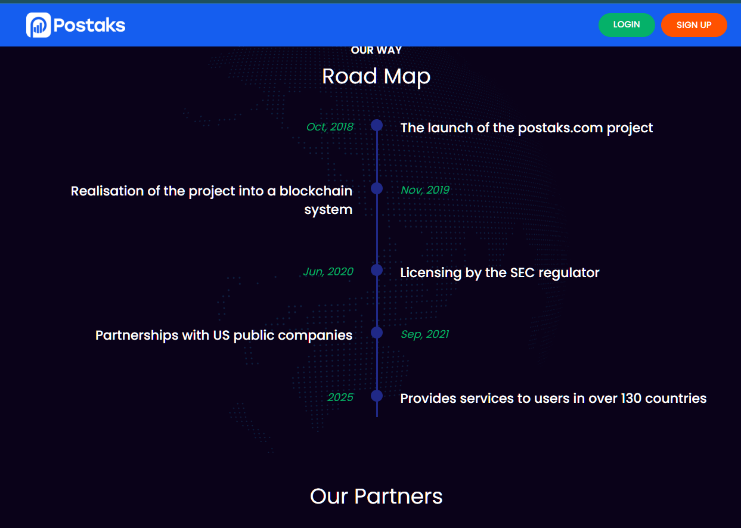This screenshot has width=741, height=528.
Task: Click 'Provides services to users in 130 countries' text
Action: click(553, 398)
